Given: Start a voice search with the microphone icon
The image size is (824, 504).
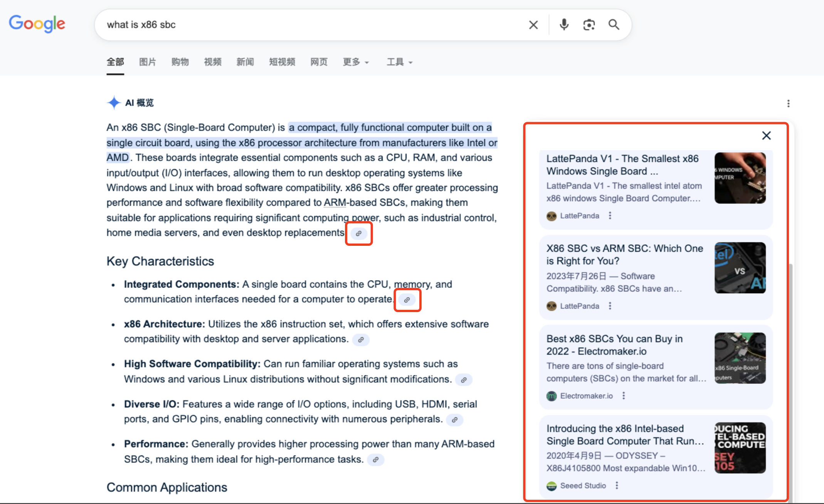Looking at the screenshot, I should pyautogui.click(x=563, y=24).
